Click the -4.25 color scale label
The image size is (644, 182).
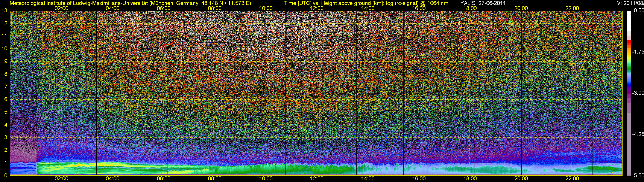pos(638,134)
